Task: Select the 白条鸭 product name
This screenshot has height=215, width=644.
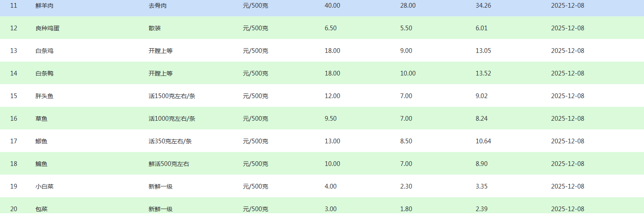Action: (44, 73)
